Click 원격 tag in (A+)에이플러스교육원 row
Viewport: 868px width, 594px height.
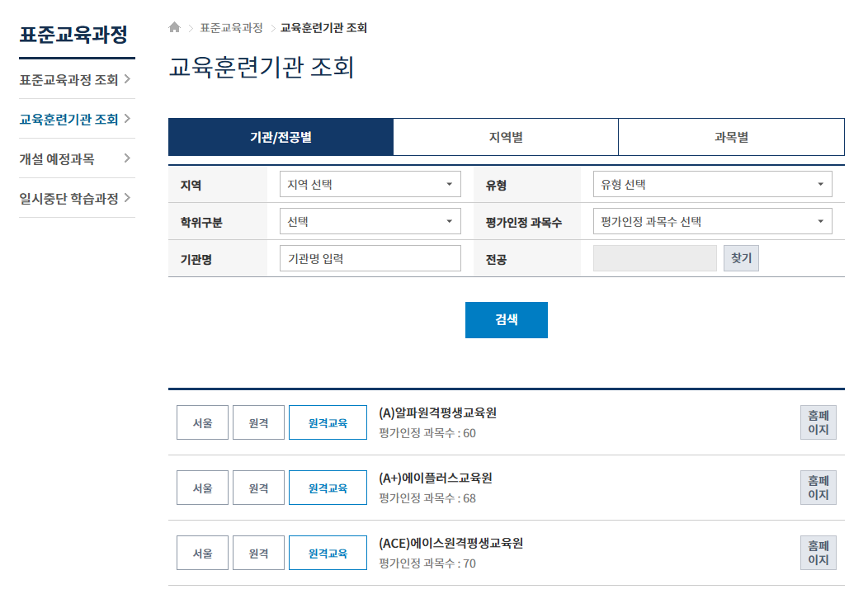pos(258,488)
